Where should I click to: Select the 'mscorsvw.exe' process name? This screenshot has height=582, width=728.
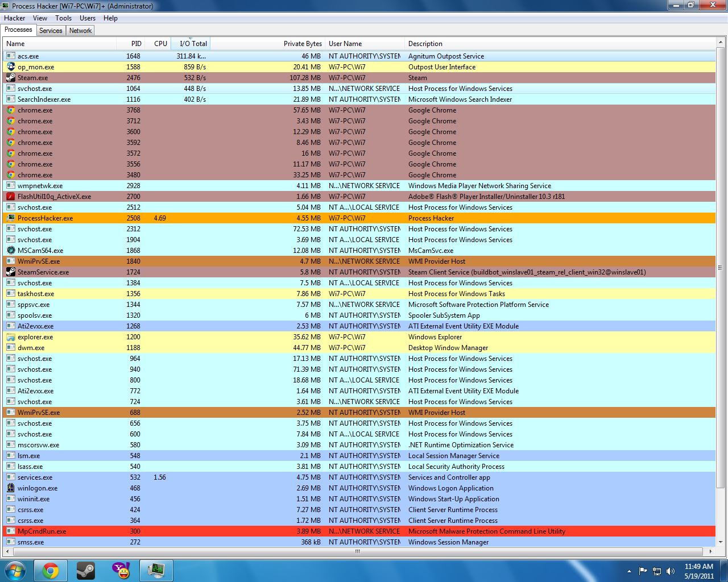(x=38, y=445)
